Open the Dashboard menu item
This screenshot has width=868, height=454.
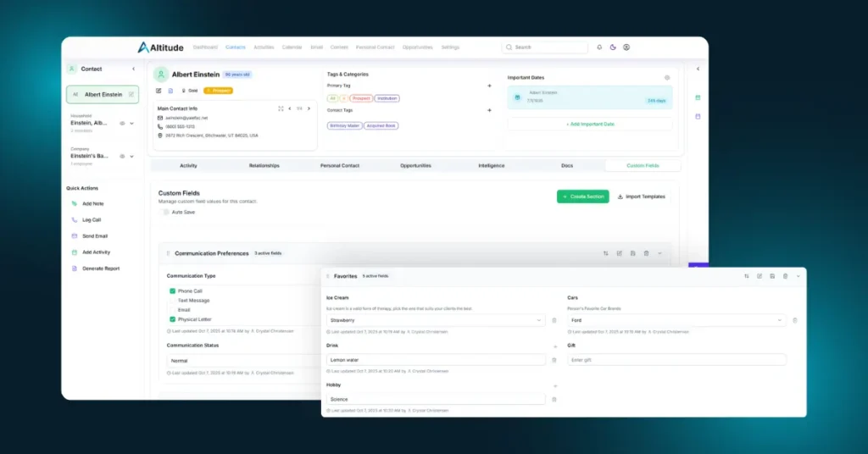point(205,47)
